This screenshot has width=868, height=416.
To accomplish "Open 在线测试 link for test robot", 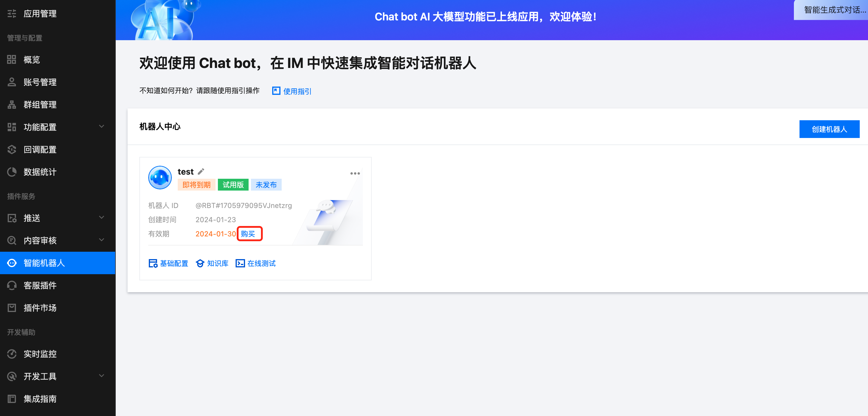I will (262, 263).
